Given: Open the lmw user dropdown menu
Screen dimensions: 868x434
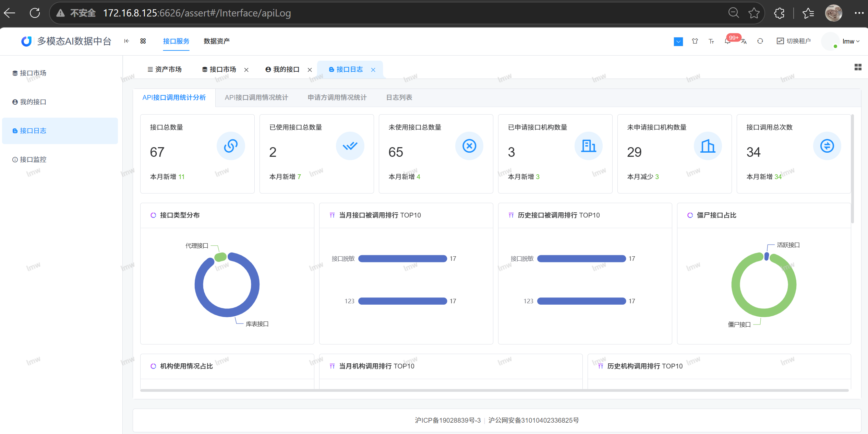Looking at the screenshot, I should [x=851, y=41].
